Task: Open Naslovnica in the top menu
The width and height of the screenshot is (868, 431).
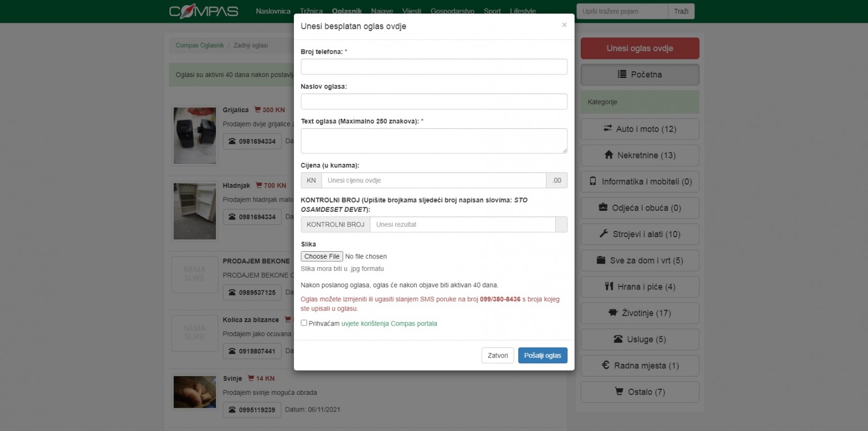Action: [x=273, y=11]
